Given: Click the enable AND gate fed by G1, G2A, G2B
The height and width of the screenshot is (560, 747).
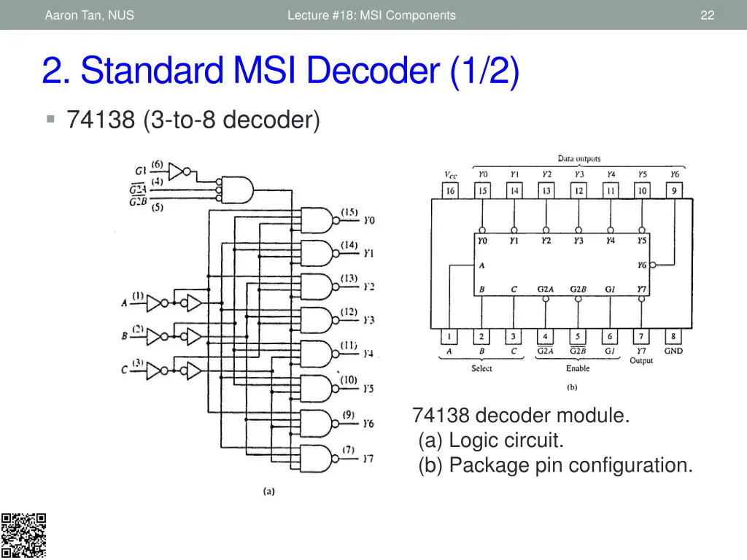Looking at the screenshot, I should (236, 190).
